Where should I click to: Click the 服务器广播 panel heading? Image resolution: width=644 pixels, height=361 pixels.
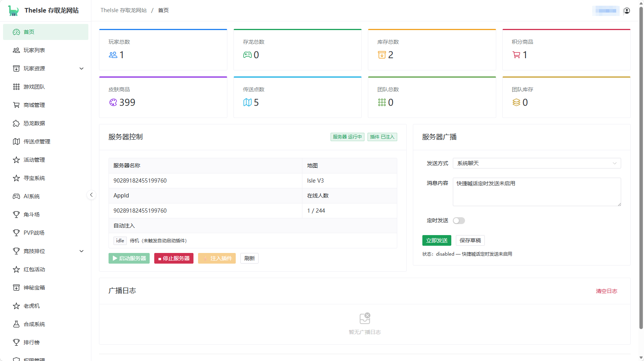click(439, 137)
